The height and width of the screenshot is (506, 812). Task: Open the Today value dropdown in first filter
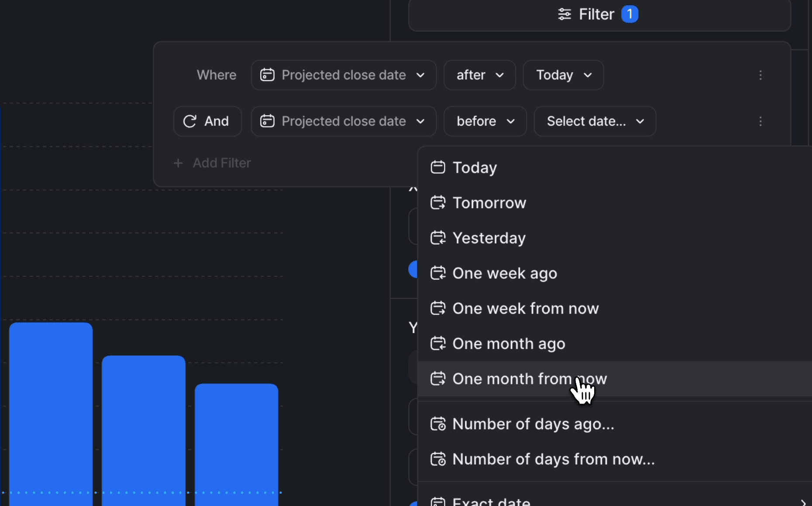point(563,75)
